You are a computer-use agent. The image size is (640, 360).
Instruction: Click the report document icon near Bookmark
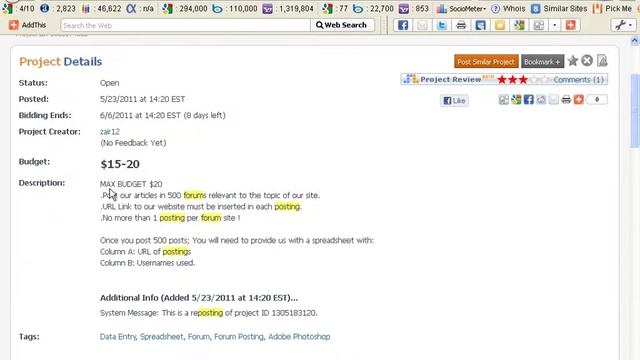[602, 61]
